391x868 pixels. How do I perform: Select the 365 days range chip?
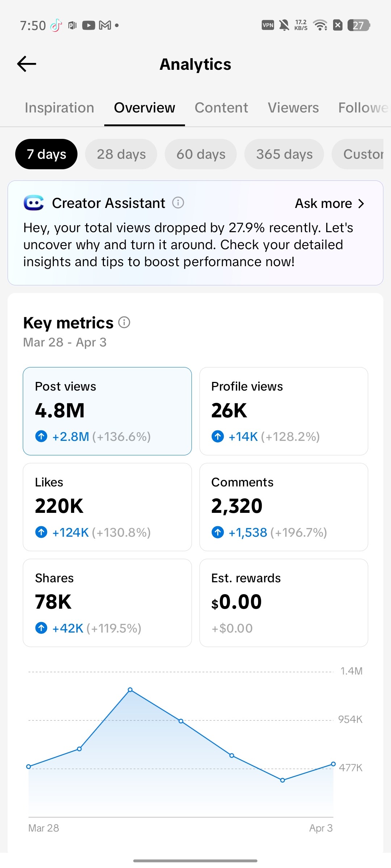pos(284,154)
